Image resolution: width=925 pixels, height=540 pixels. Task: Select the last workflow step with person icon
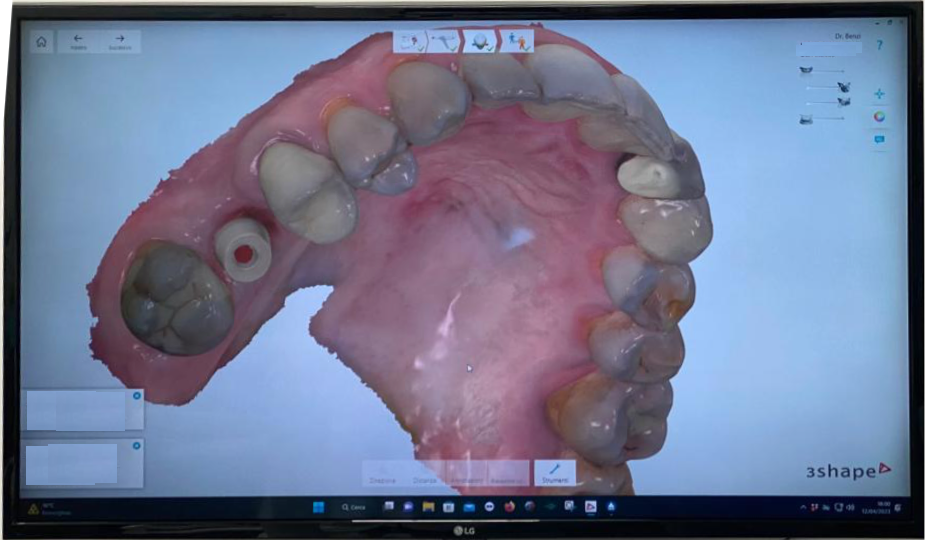click(518, 41)
